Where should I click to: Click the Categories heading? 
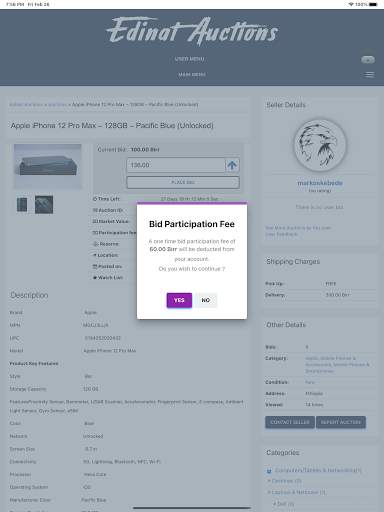coord(283,452)
